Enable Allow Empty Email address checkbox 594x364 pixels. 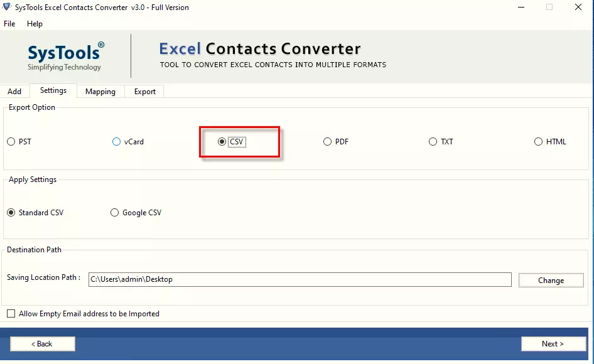coord(11,314)
